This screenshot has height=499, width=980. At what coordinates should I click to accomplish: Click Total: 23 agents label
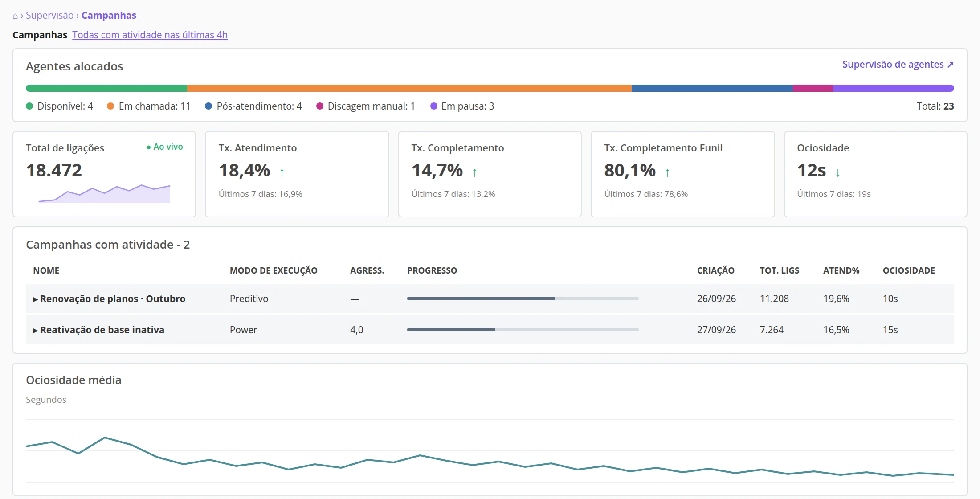tap(935, 106)
